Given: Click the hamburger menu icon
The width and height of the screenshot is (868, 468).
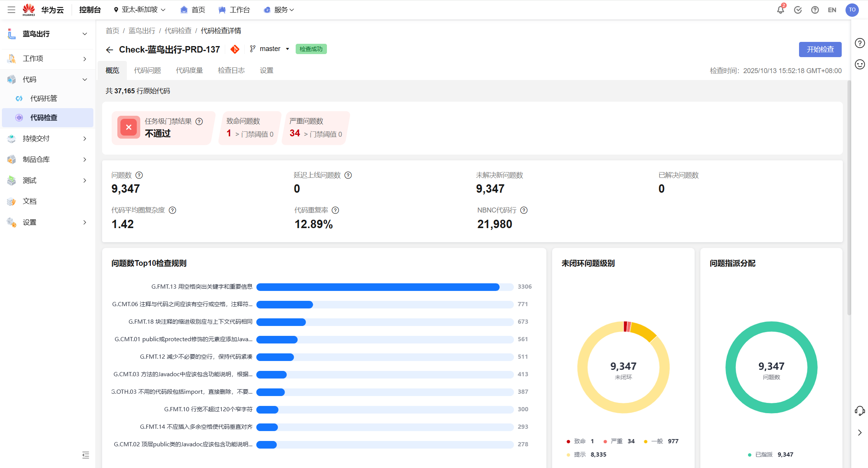Looking at the screenshot, I should (x=11, y=10).
